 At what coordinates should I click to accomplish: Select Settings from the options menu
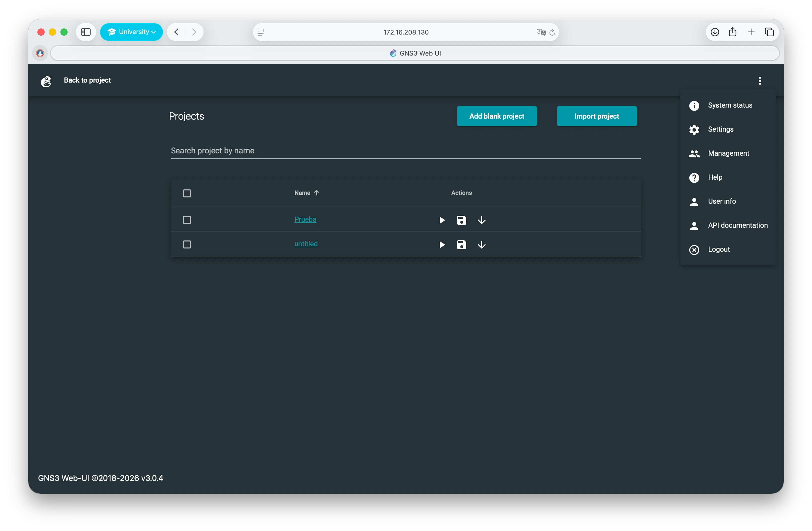coord(720,129)
